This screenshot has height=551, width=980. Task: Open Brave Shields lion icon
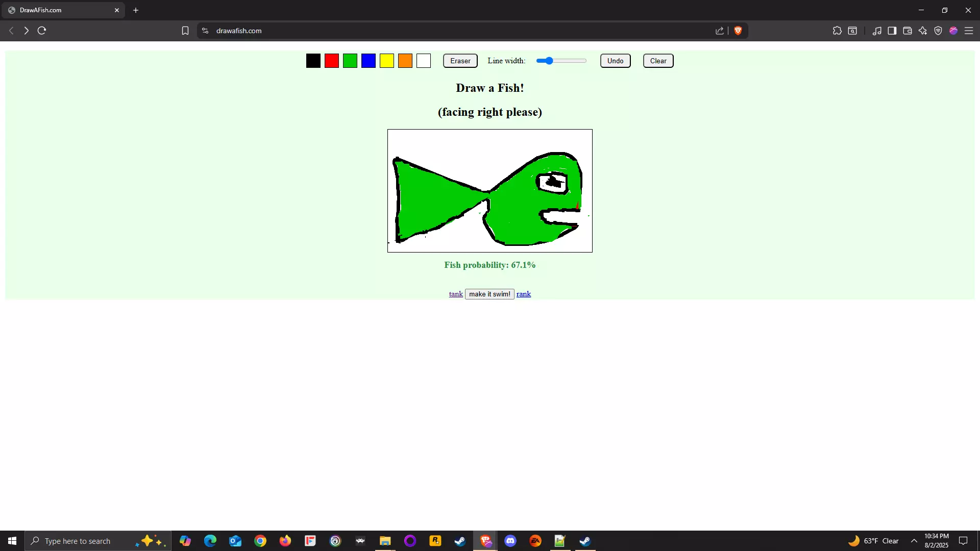[x=738, y=31]
